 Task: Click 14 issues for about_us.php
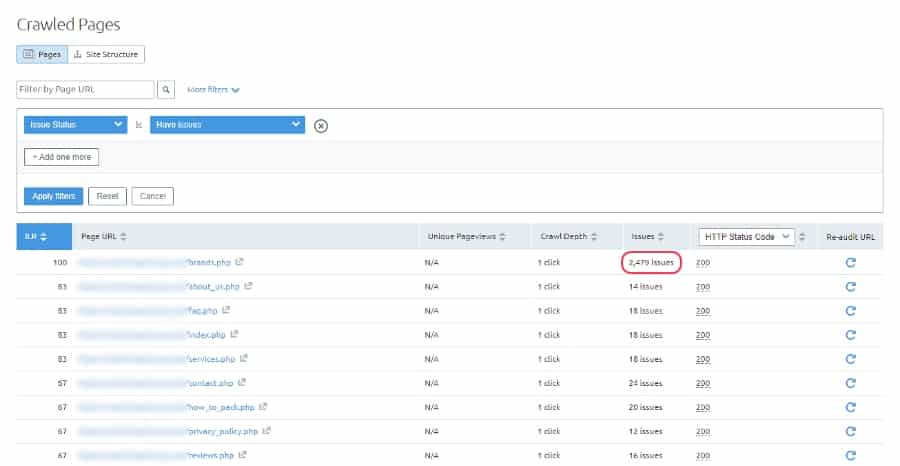[x=645, y=286]
